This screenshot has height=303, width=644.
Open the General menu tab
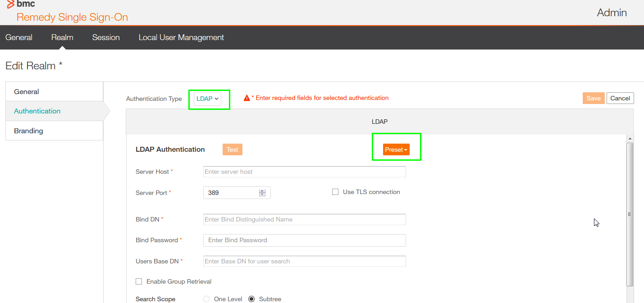tap(19, 37)
